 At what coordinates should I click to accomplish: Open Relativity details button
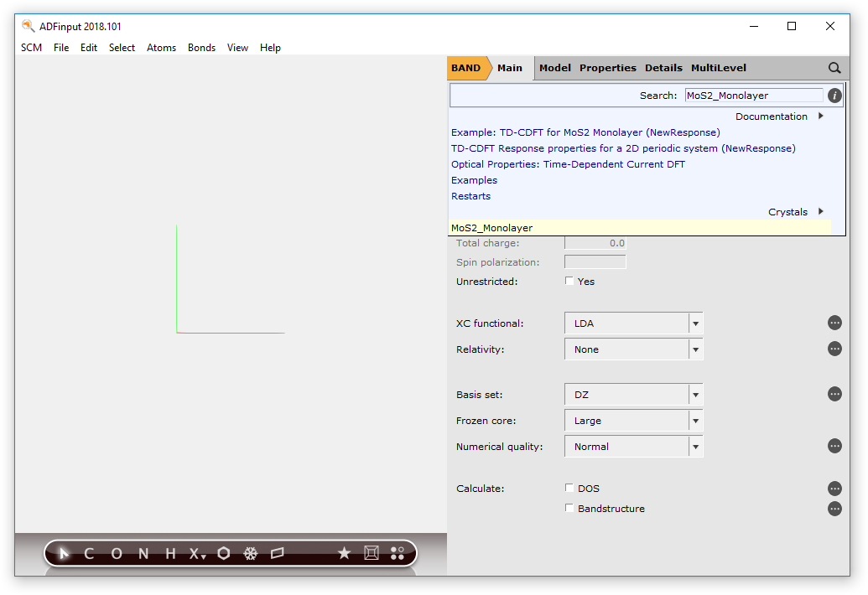pos(834,349)
